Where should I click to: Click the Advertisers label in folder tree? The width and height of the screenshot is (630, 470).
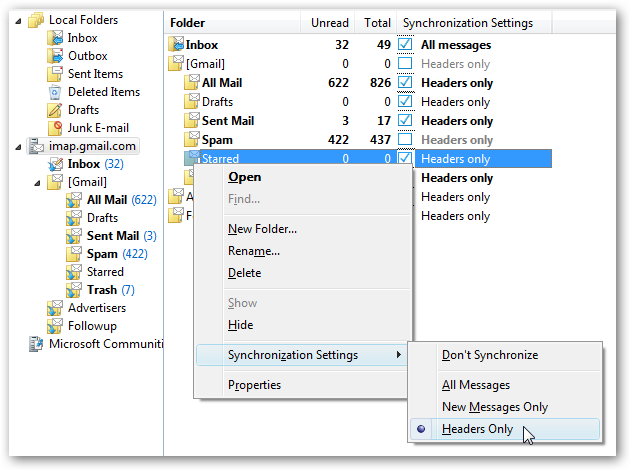97,308
